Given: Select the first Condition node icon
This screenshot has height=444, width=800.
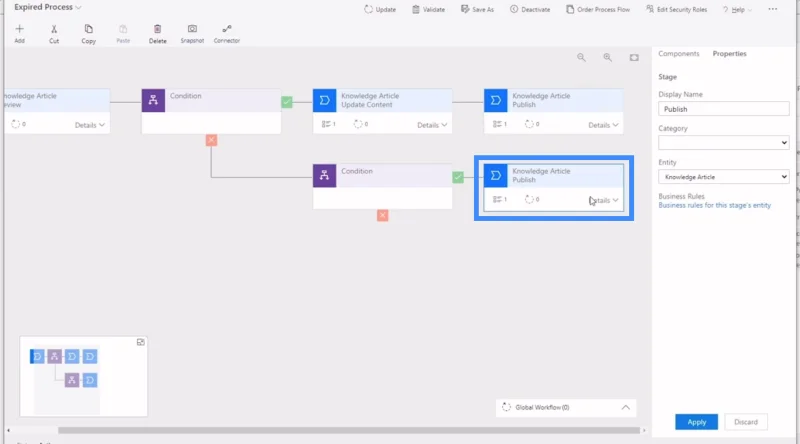Looking at the screenshot, I should 153,101.
